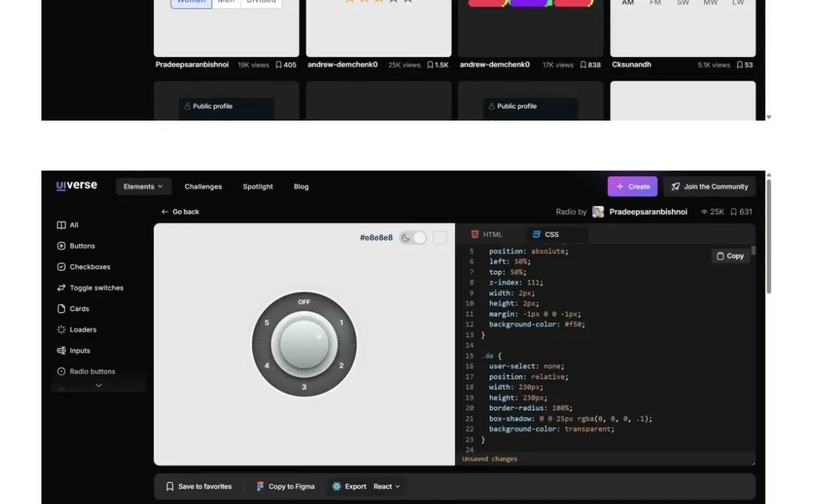Click the Figma logo icon
This screenshot has width=814, height=504.
click(x=260, y=487)
